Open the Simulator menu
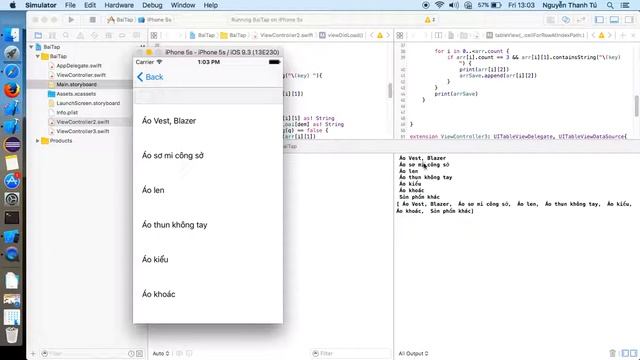640x360 pixels. click(41, 5)
